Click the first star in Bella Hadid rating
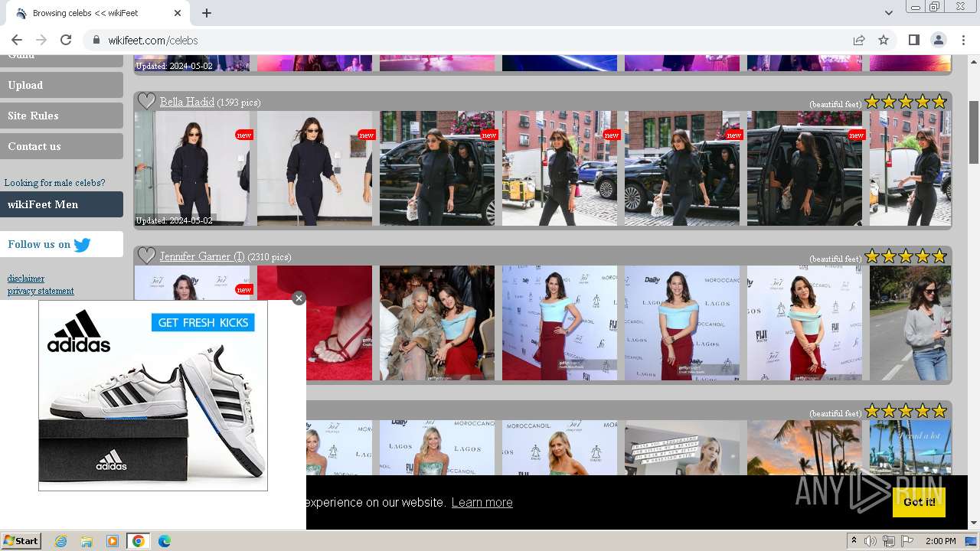 872,102
